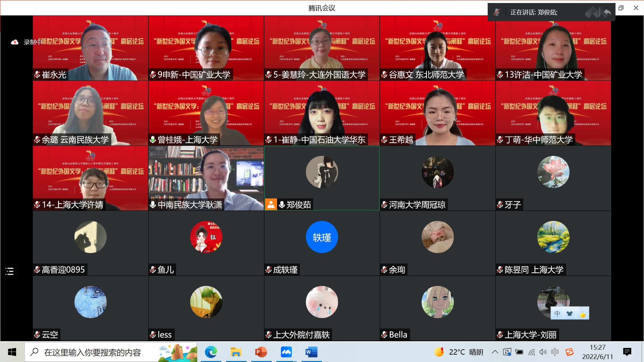
Task: Show hidden system tray icons
Action: point(495,352)
